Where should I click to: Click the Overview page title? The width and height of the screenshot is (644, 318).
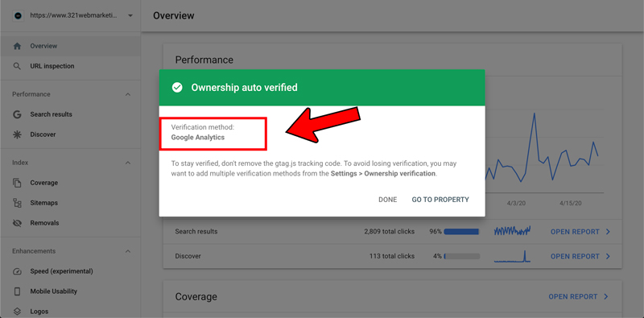click(174, 15)
